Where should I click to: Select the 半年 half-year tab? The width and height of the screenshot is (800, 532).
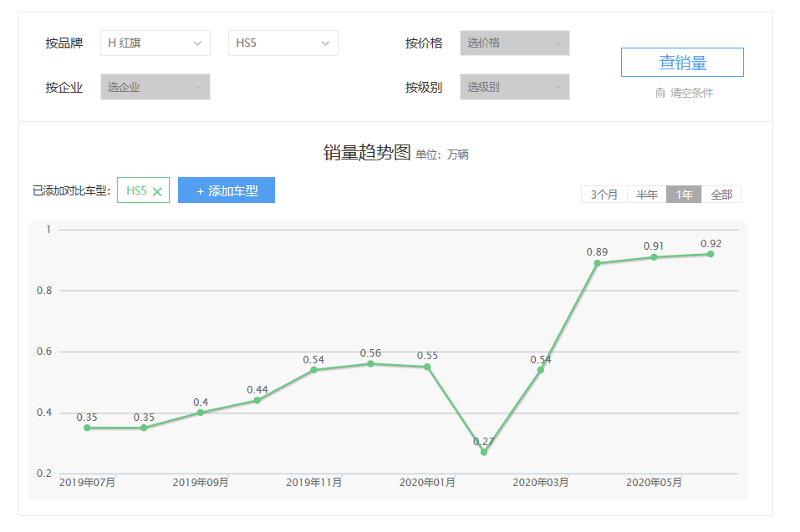[x=646, y=195]
